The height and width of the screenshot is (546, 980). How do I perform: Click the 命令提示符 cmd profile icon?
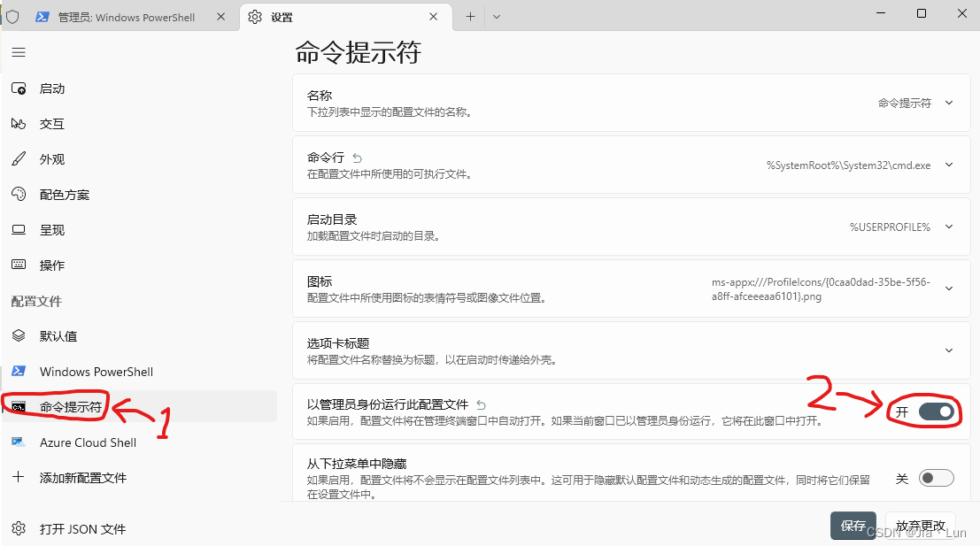tap(19, 407)
